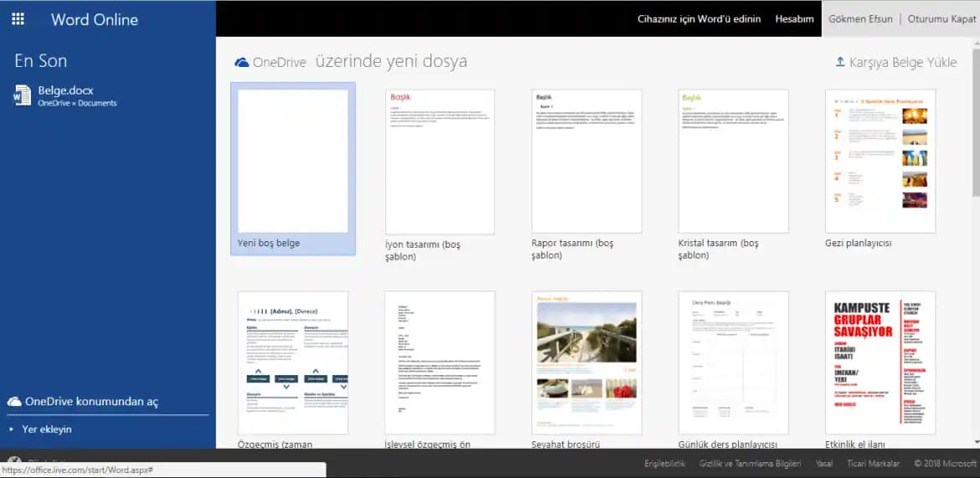This screenshot has height=478, width=980.
Task: Click the upload arrow icon near Karşıya Belge Yükle
Action: point(840,62)
